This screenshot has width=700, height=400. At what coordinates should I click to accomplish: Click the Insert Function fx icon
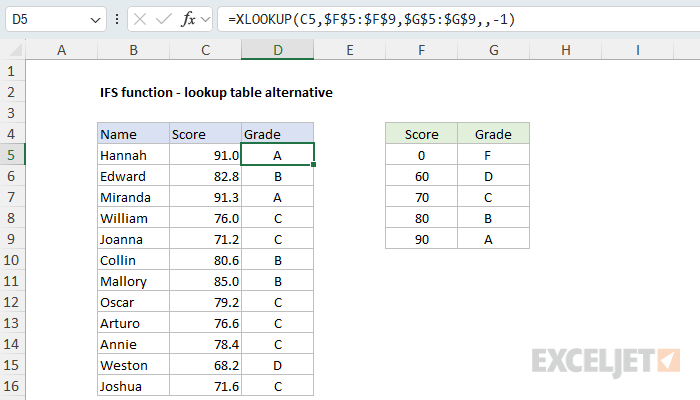click(x=188, y=19)
